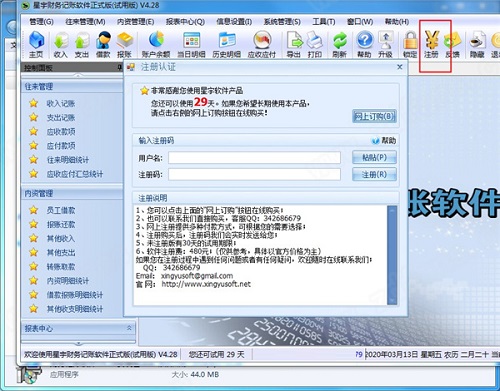Click the 帮助 link in registration dialog
Viewport: 500px width, 391px height.
coord(384,141)
